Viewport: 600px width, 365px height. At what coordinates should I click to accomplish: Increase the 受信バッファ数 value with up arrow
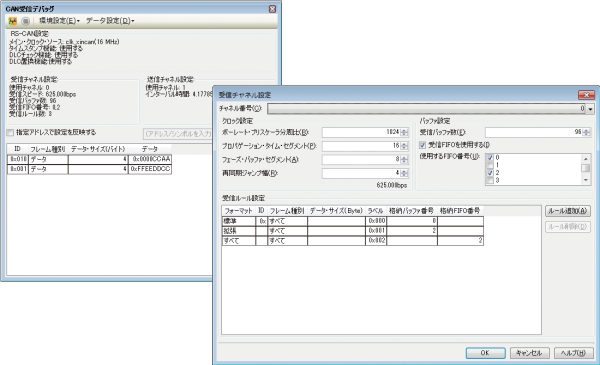[x=586, y=130]
